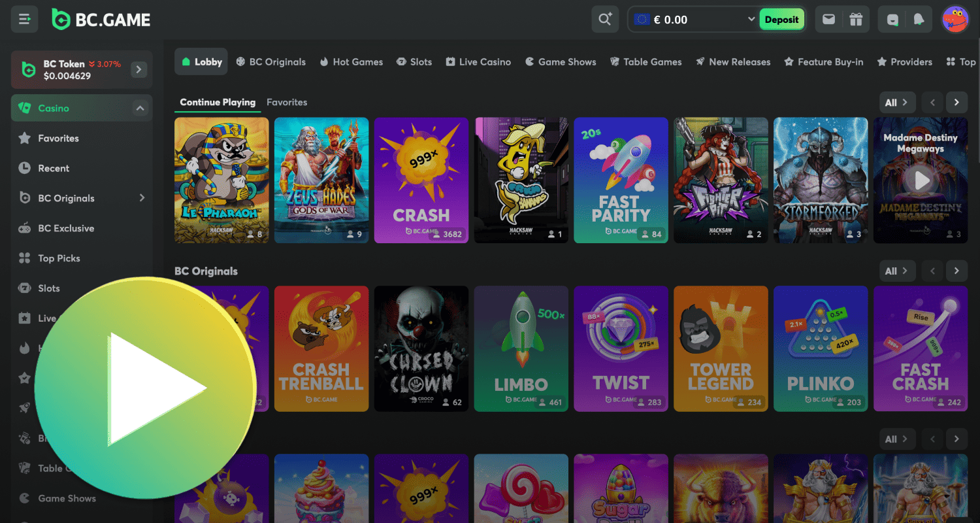Open the Fast Crash game
This screenshot has width=980, height=523.
click(x=921, y=349)
